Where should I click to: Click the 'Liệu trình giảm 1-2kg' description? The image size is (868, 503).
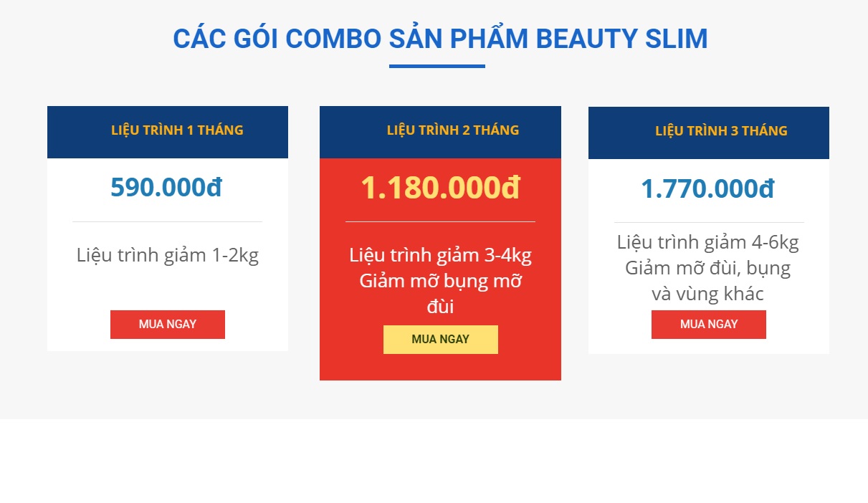click(168, 255)
